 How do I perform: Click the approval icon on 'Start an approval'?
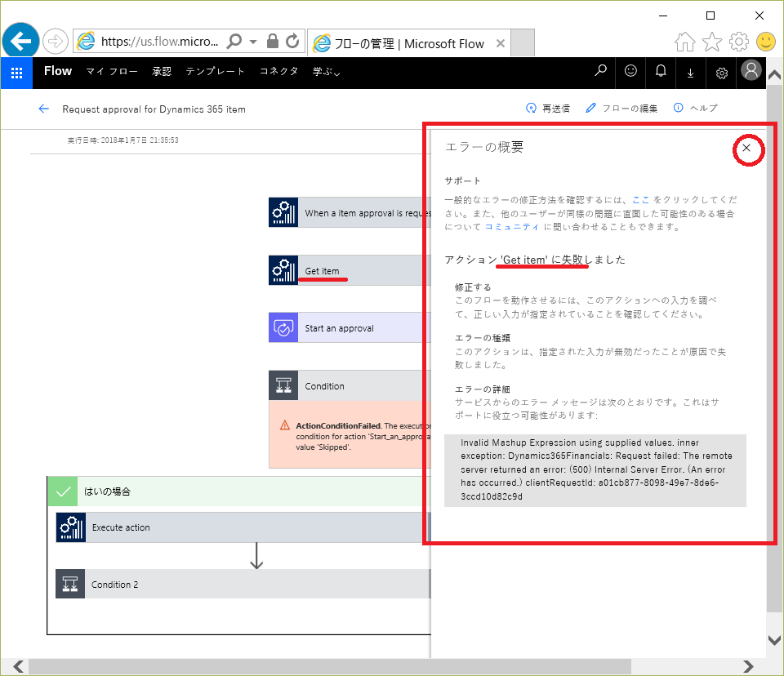click(x=283, y=327)
